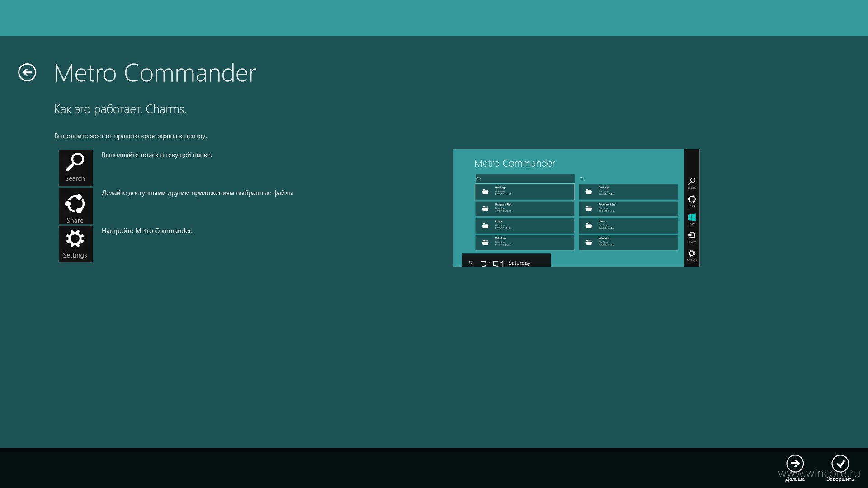Click the heading 'Как это работает. Charms.'
Image resolution: width=868 pixels, height=488 pixels.
[120, 109]
